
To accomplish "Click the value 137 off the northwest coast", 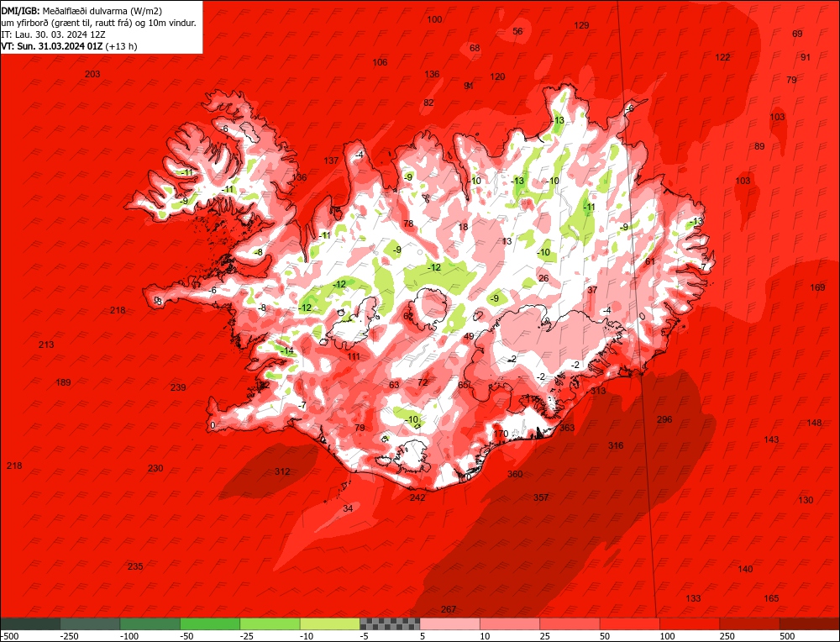I will 331,160.
